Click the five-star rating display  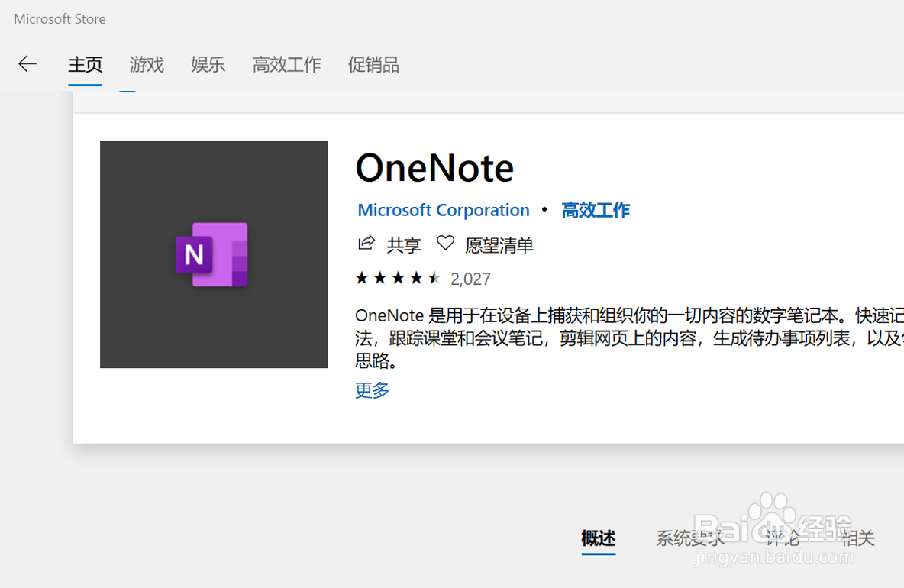[x=398, y=279]
